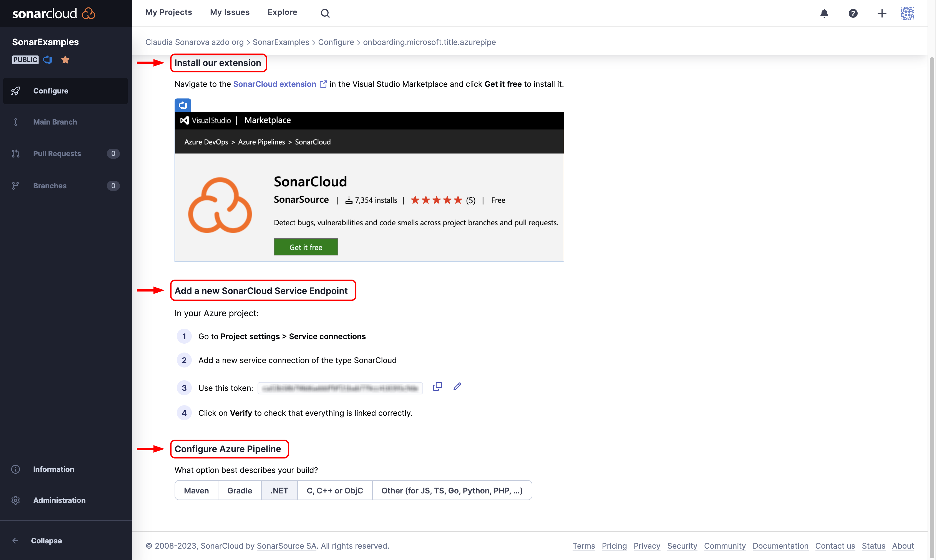Open About footer link
Image resolution: width=937 pixels, height=560 pixels.
(x=903, y=546)
